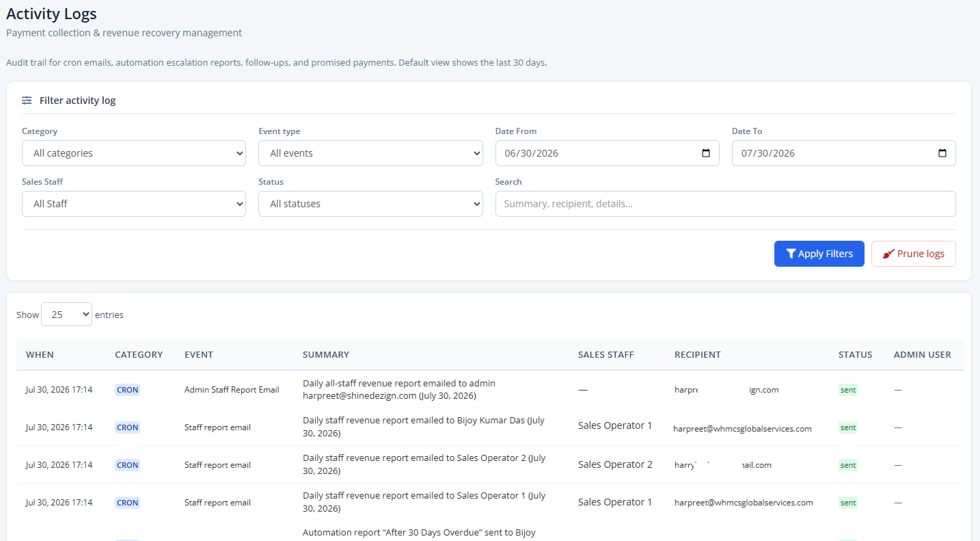This screenshot has width=980, height=541.
Task: Click the broom icon on Prune logs
Action: (x=888, y=254)
